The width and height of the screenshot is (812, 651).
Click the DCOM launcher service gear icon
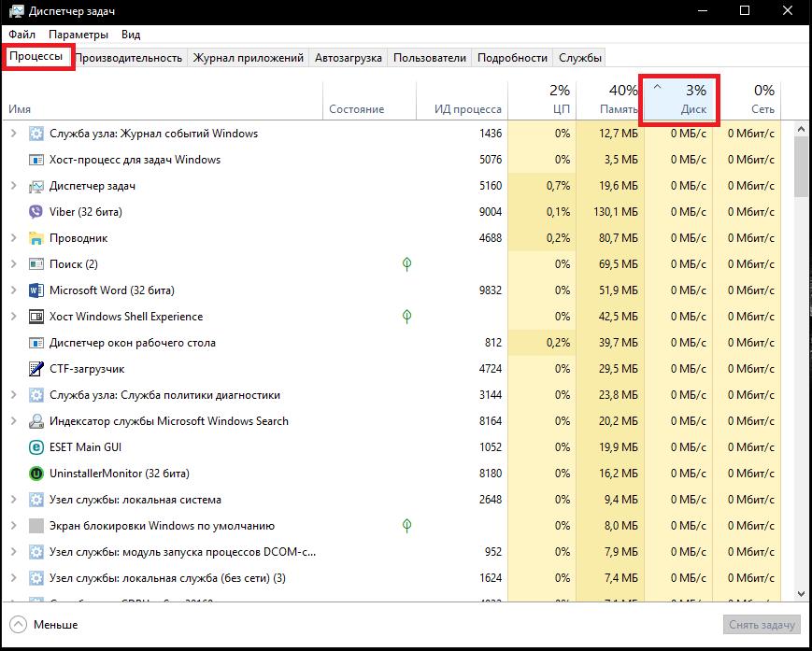click(36, 552)
